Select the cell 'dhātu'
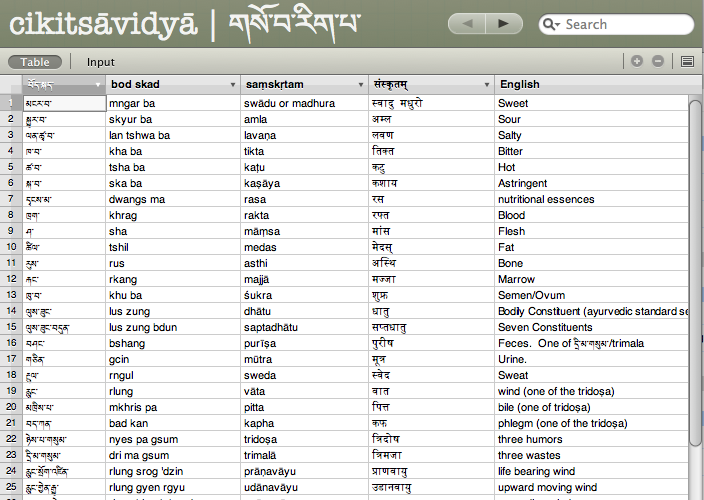The height and width of the screenshot is (500, 704). 304,311
